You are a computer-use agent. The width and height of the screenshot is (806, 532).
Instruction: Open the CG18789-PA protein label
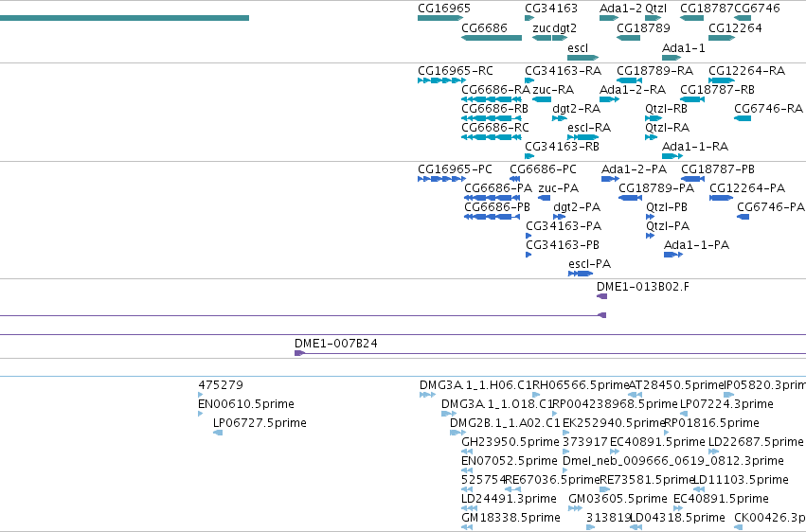point(656,188)
